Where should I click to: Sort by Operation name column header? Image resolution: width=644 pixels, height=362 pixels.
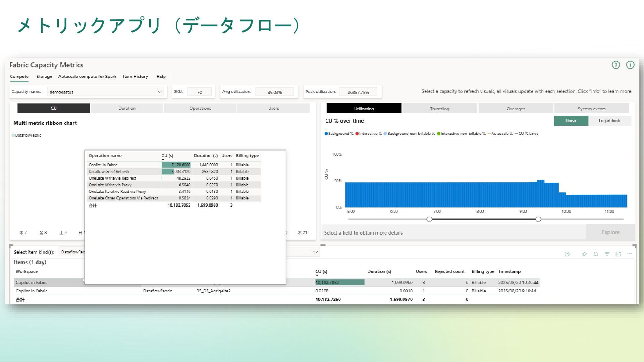(x=105, y=156)
